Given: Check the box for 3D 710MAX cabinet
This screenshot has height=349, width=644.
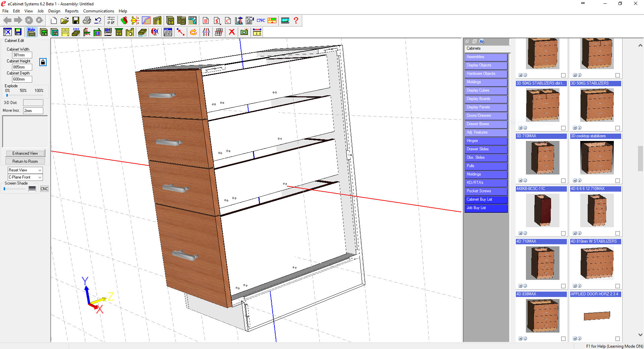Looking at the screenshot, I should pyautogui.click(x=563, y=181).
